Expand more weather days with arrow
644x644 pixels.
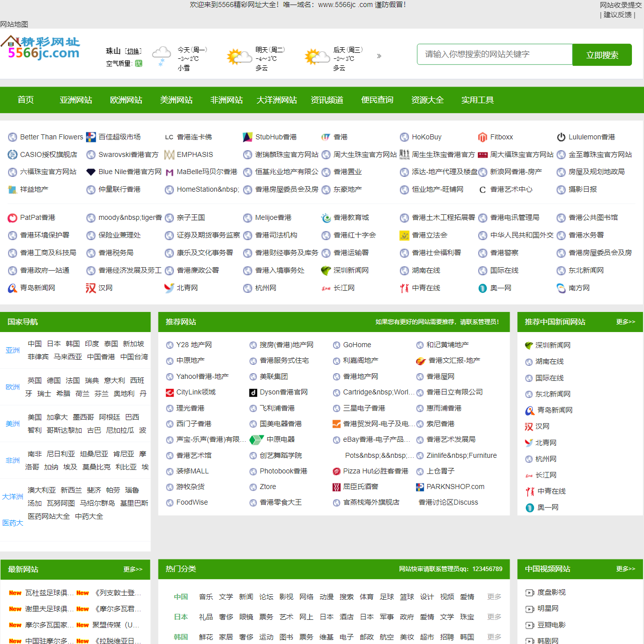pos(379,56)
